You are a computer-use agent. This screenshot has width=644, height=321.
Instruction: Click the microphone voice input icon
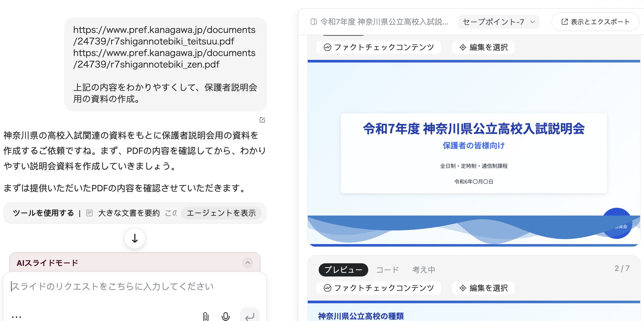pos(225,316)
